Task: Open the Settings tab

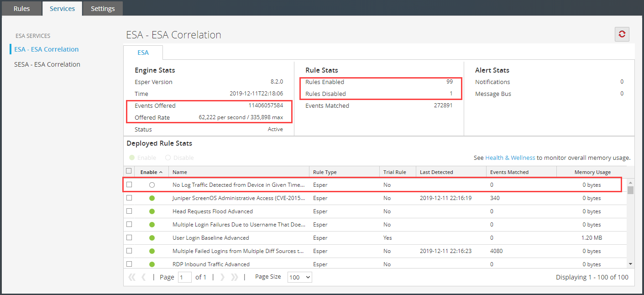Action: (103, 9)
